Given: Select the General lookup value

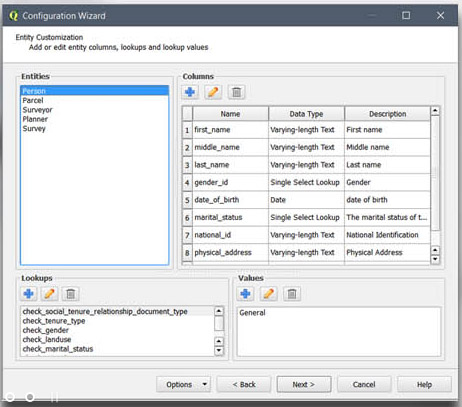Looking at the screenshot, I should 252,313.
